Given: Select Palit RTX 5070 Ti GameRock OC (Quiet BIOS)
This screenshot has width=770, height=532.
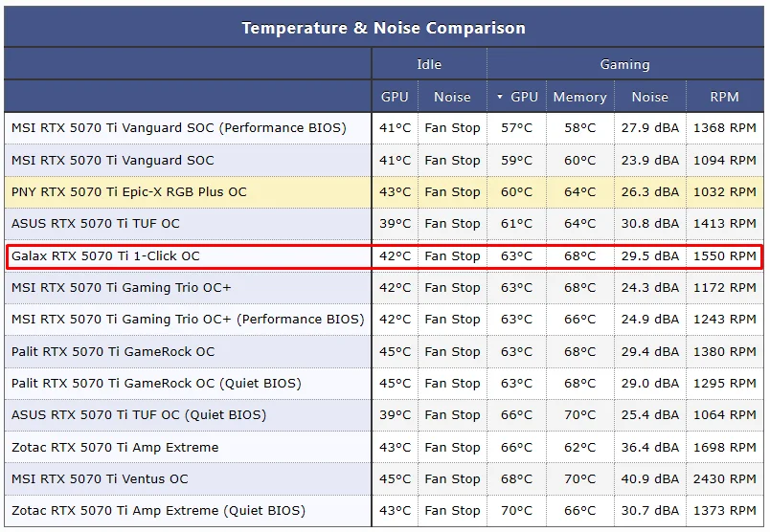Looking at the screenshot, I should [x=156, y=384].
